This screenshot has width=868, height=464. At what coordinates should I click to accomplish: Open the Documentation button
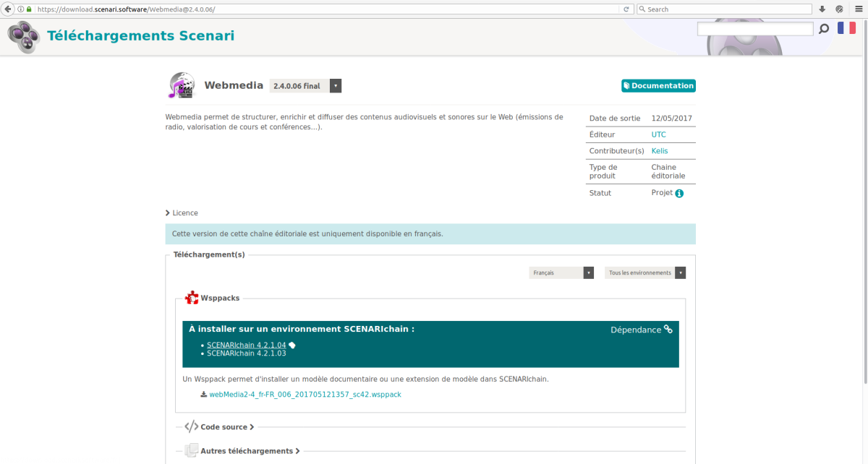658,86
